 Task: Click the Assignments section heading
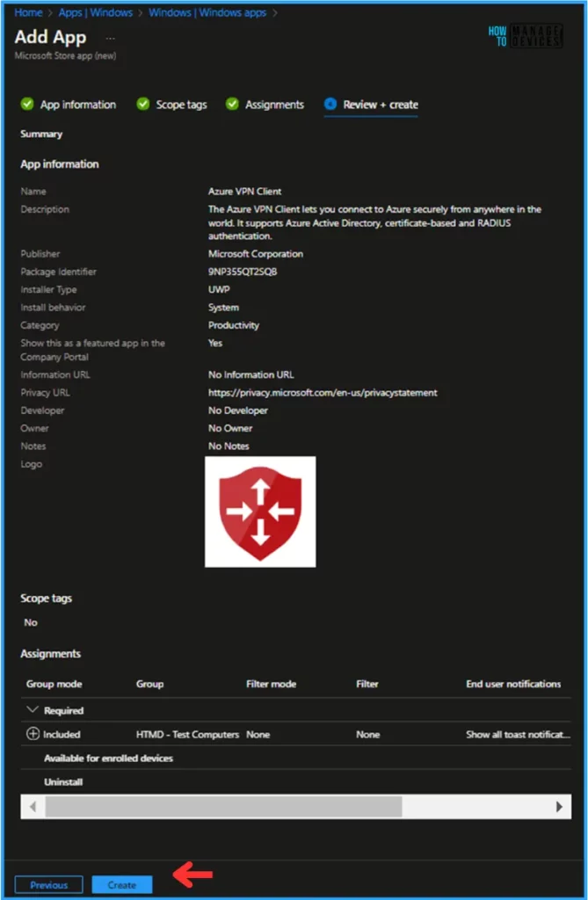(50, 654)
